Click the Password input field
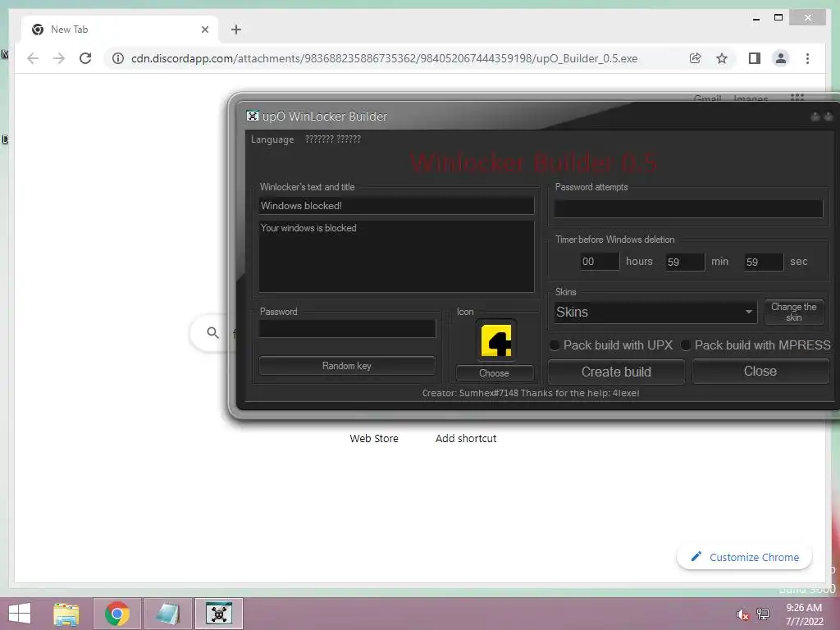The image size is (840, 630). pos(347,328)
